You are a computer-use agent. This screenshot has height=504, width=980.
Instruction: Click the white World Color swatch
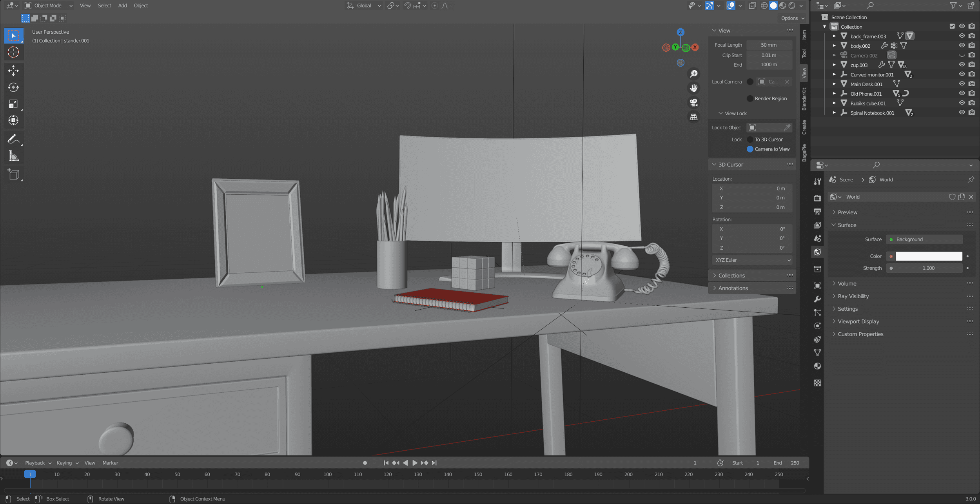[x=929, y=256]
